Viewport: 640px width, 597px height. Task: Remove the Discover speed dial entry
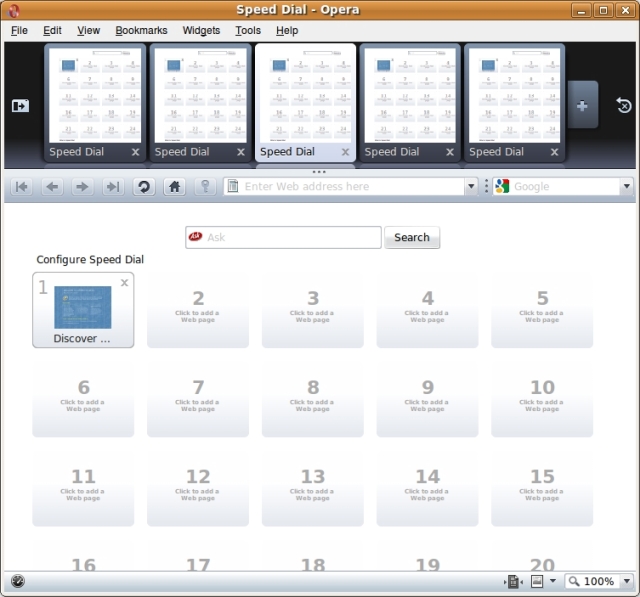pos(124,282)
